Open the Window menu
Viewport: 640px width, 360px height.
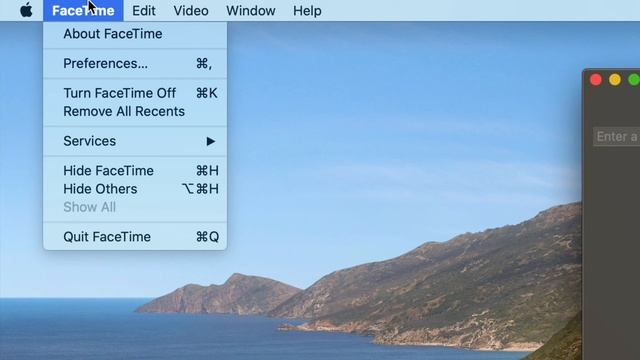pyautogui.click(x=251, y=11)
